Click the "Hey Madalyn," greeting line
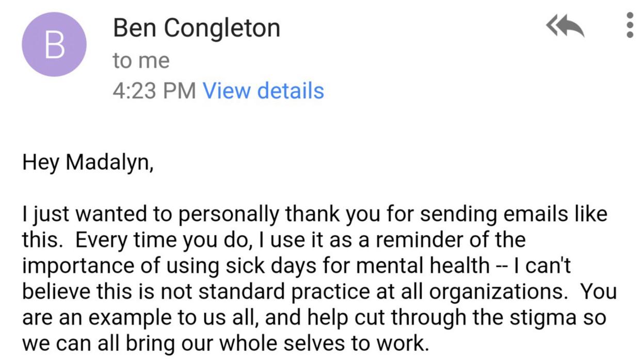 point(88,162)
